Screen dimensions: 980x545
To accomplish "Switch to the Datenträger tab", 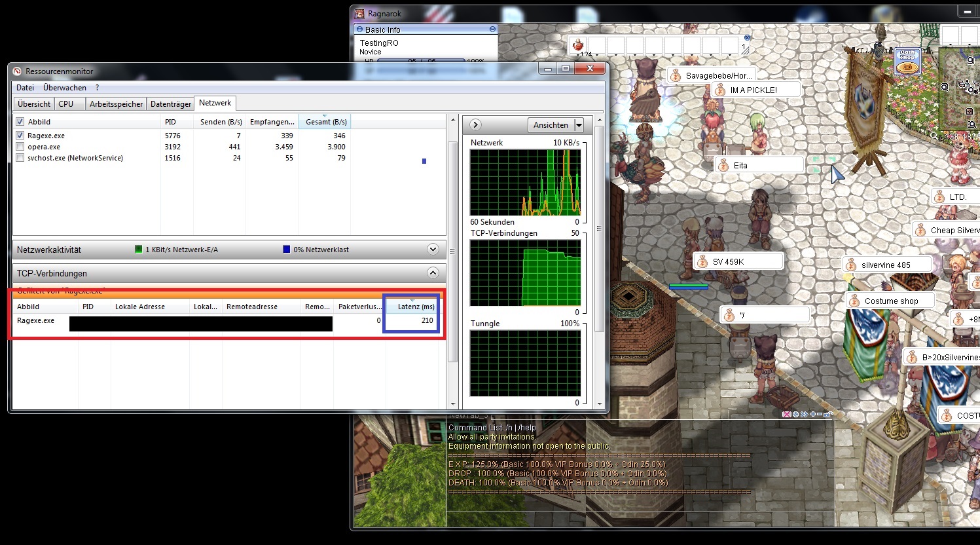I will click(x=171, y=104).
